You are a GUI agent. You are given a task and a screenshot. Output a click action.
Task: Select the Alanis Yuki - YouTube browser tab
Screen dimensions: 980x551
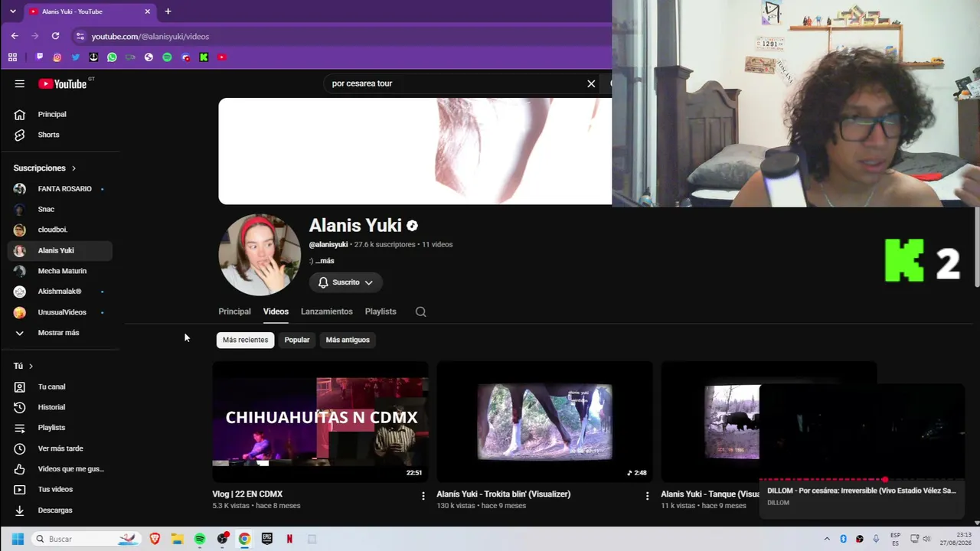(90, 11)
